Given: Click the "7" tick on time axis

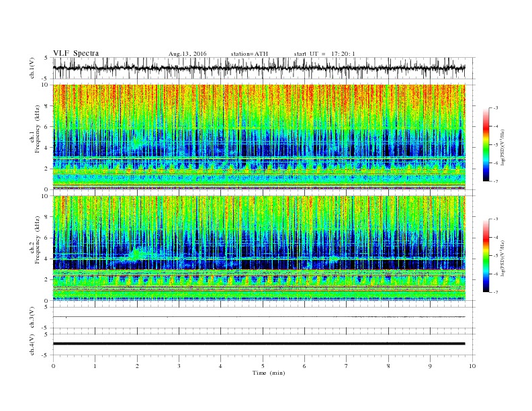Looking at the screenshot, I should (347, 366).
